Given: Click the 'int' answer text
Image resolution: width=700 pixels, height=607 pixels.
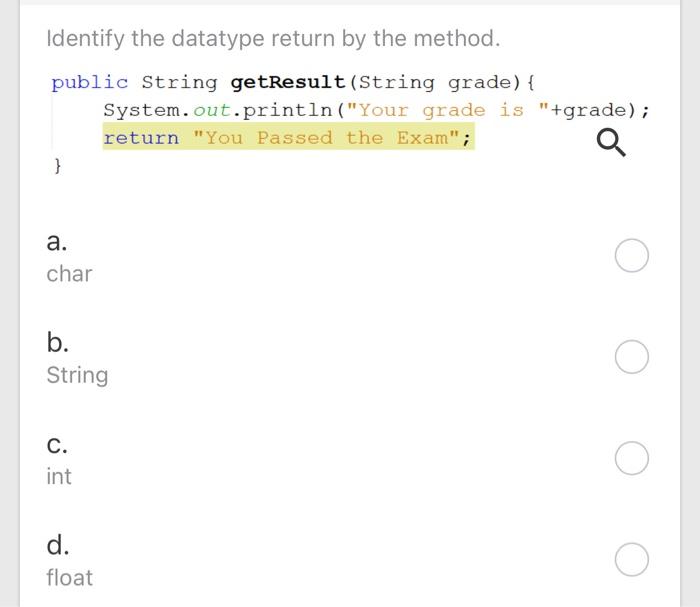Looking at the screenshot, I should coord(59,476).
